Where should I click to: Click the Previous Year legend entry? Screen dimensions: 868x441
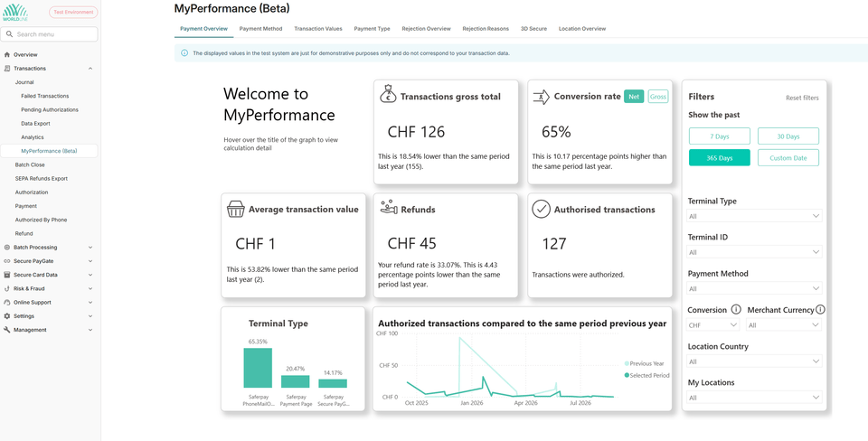click(645, 363)
